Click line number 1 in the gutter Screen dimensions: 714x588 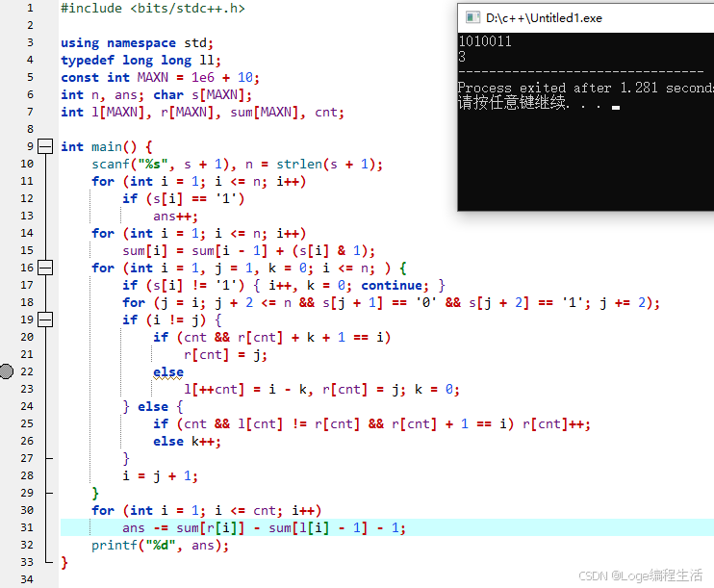[x=30, y=8]
